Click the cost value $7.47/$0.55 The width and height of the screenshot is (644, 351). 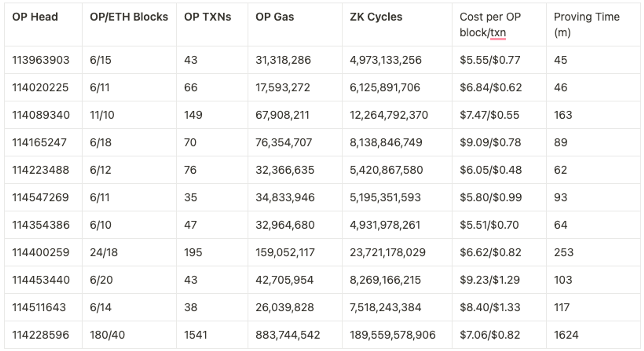point(489,115)
